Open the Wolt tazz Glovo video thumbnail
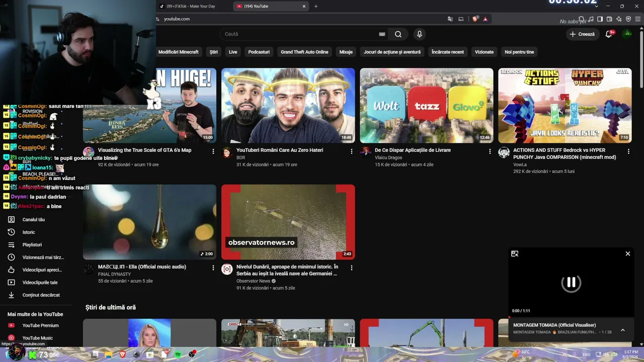The image size is (644, 362). point(427,106)
